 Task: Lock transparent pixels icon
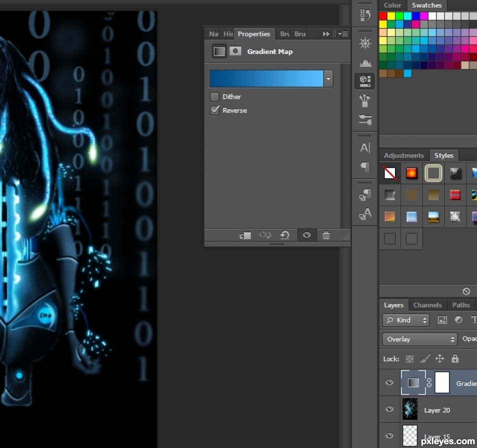click(409, 359)
